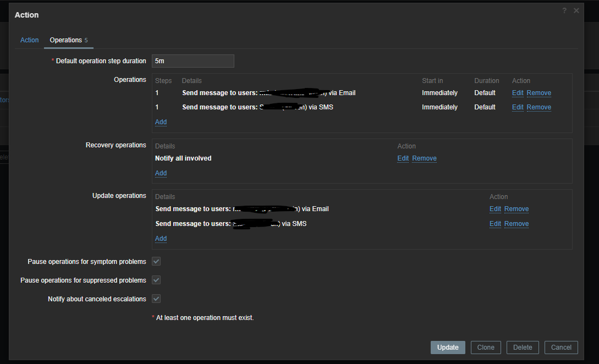This screenshot has width=599, height=364.
Task: Click the 'Duration' column header in Operations
Action: 487,81
